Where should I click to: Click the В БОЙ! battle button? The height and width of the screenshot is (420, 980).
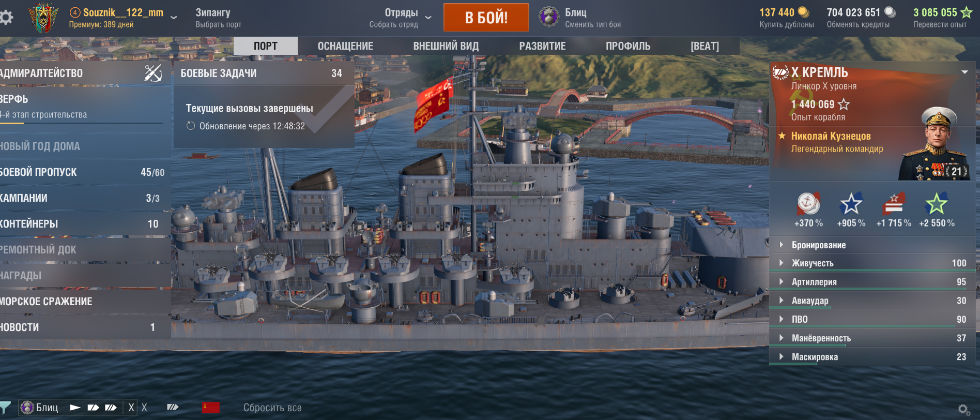pos(486,18)
